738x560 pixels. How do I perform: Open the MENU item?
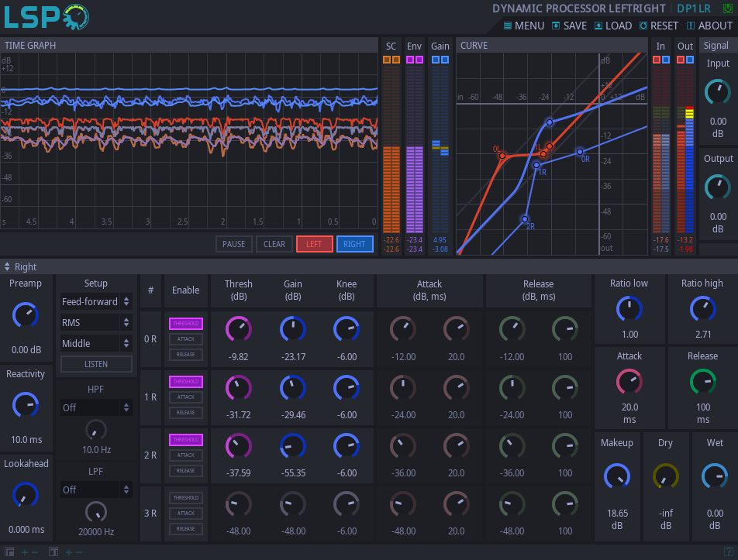(524, 26)
